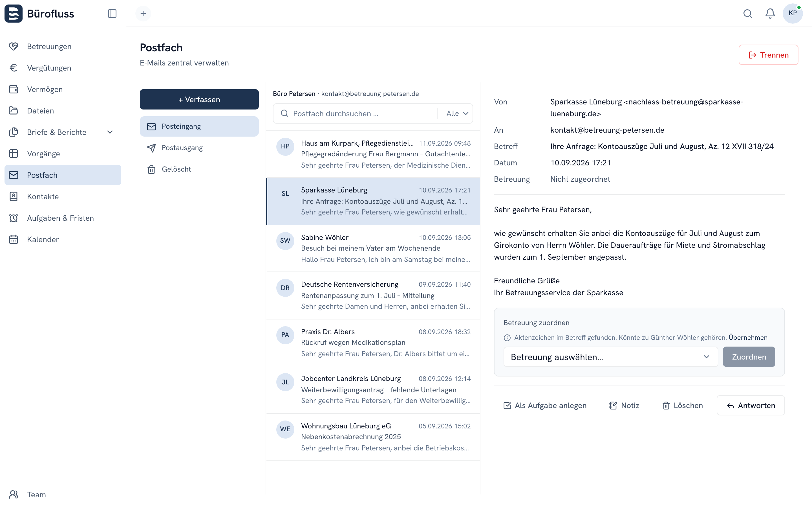
Task: Select the Postausgang folder
Action: [x=199, y=148]
